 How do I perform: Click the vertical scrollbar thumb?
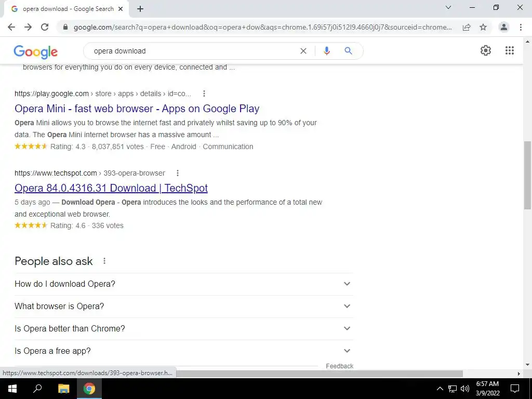[x=527, y=175]
